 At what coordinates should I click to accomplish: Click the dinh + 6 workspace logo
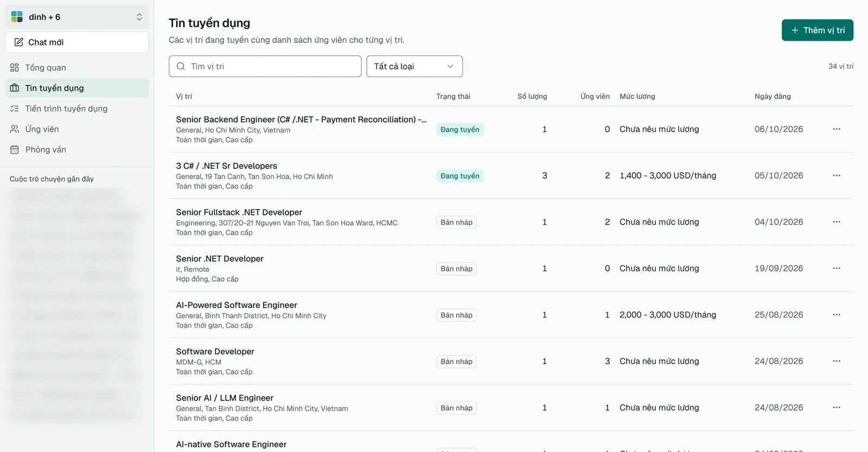[x=17, y=17]
